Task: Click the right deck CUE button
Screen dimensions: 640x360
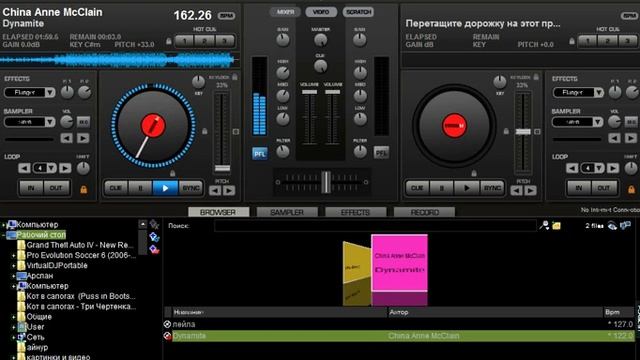Action: tap(417, 188)
